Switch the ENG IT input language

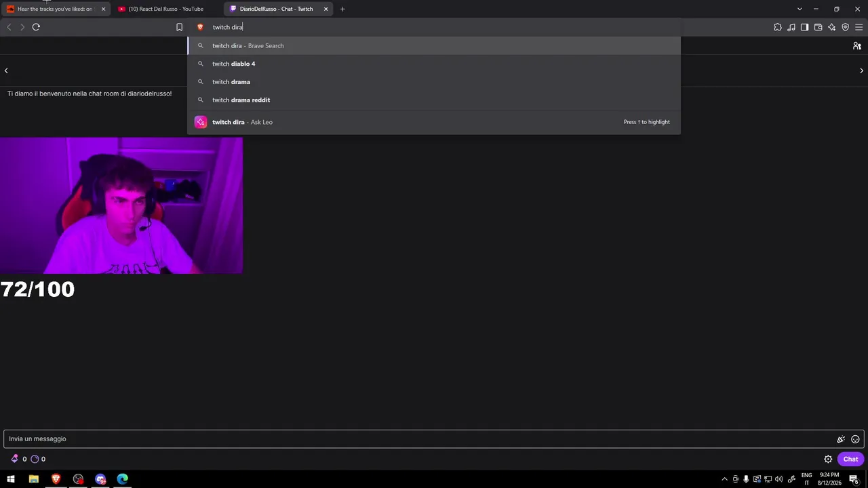pyautogui.click(x=806, y=479)
